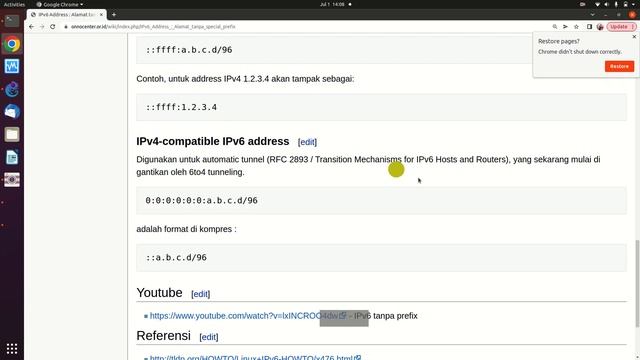Open Google Chrome from the dock
The image size is (640, 360).
tap(12, 44)
